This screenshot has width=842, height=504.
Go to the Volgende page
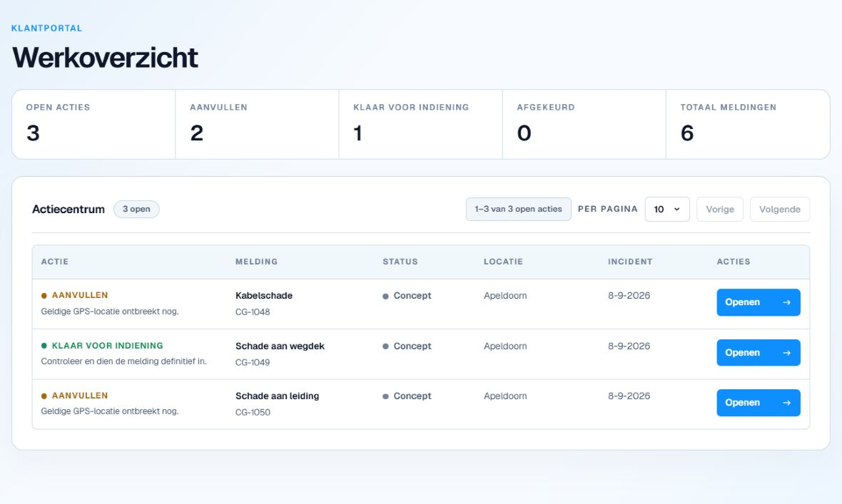(x=780, y=210)
